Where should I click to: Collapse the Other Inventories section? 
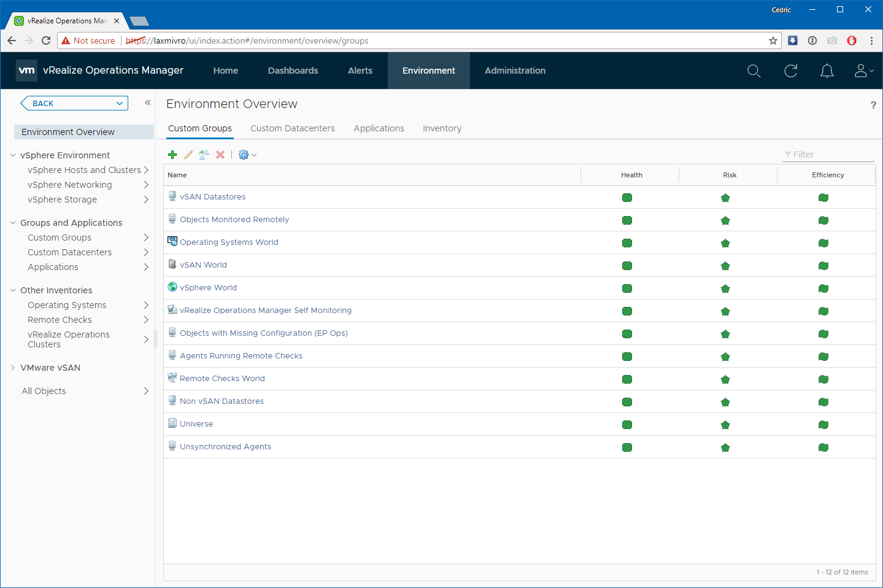pyautogui.click(x=13, y=290)
